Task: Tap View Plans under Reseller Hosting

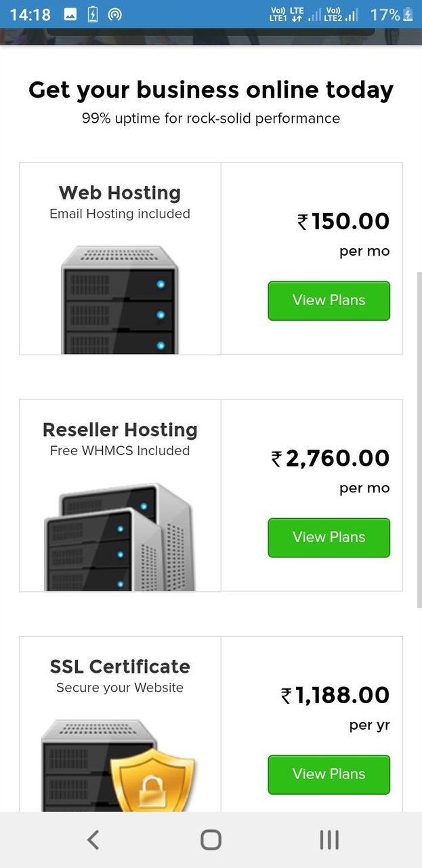Action: (x=329, y=537)
